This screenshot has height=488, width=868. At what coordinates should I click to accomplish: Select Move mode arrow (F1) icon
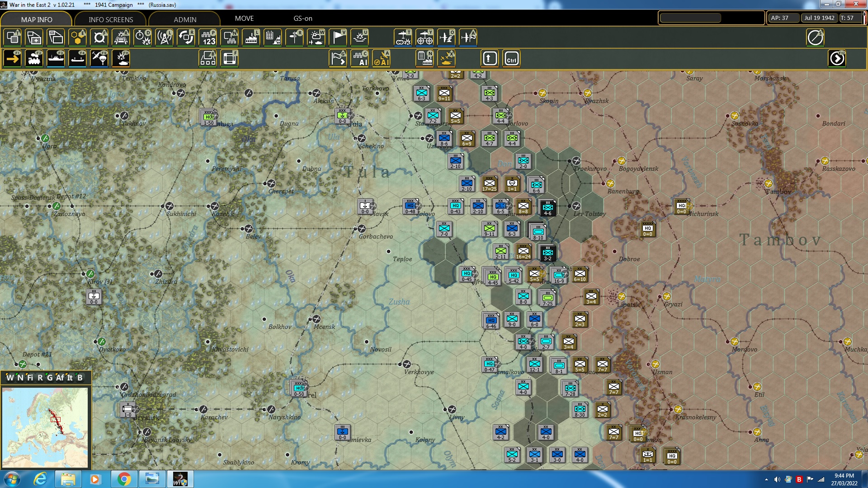pyautogui.click(x=12, y=59)
